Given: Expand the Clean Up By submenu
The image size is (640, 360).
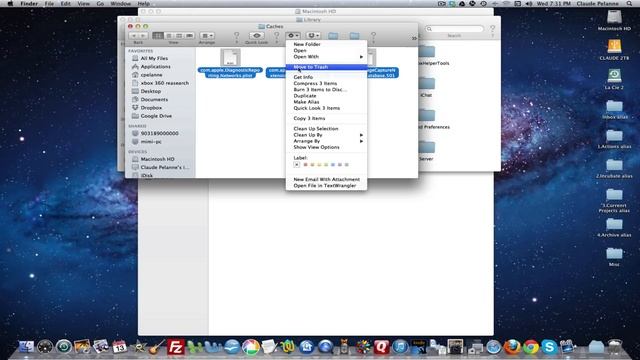Looking at the screenshot, I should [x=326, y=135].
